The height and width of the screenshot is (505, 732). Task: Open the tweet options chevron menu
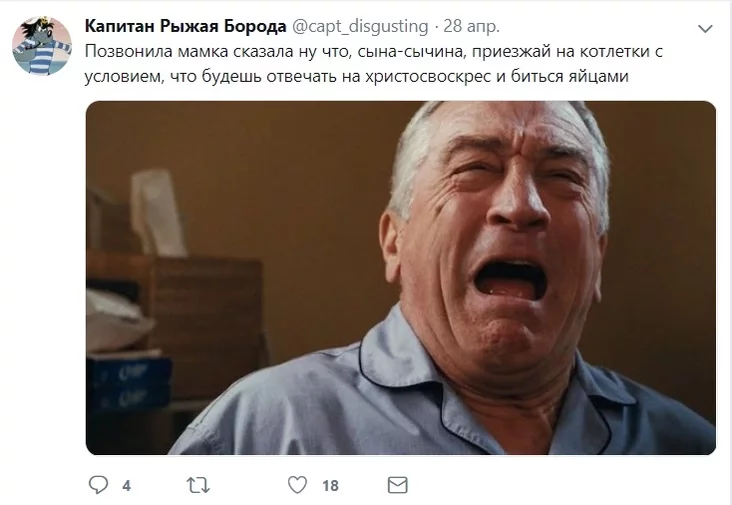704,29
